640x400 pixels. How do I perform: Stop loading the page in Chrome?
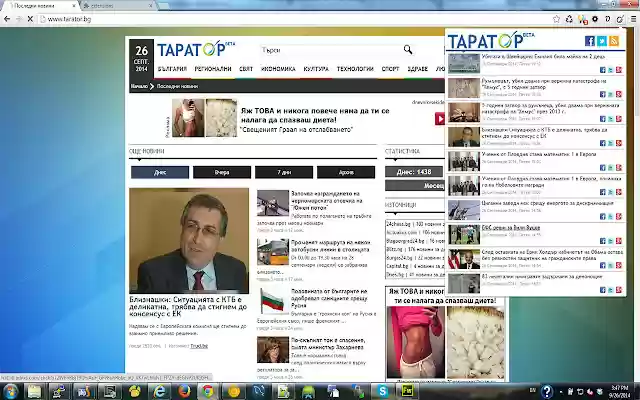coord(30,19)
